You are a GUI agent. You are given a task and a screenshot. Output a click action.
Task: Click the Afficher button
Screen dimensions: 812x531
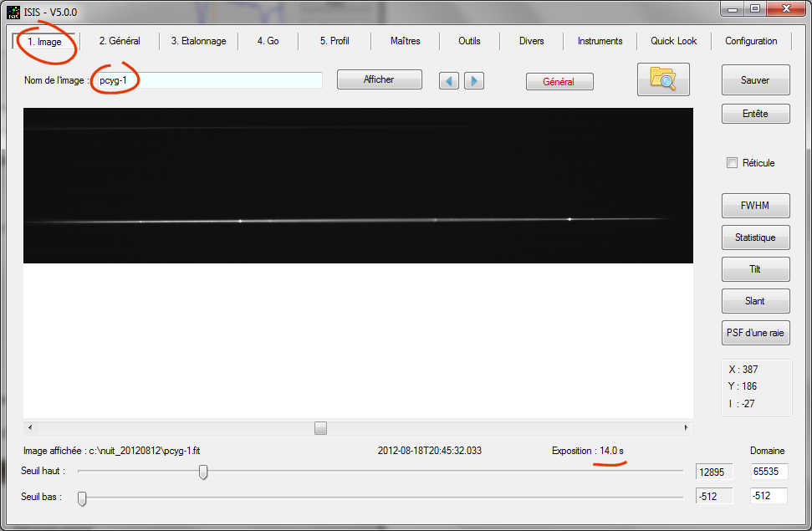coord(379,79)
